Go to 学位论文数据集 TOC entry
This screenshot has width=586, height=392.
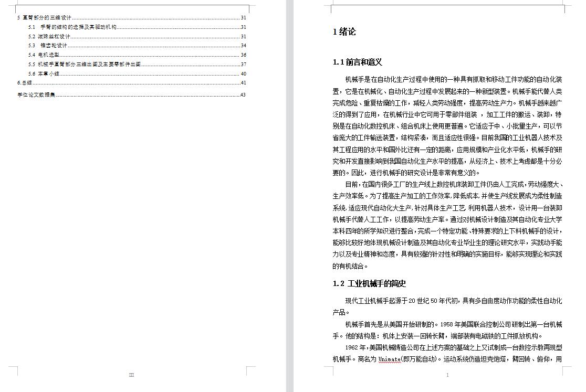tap(36, 95)
